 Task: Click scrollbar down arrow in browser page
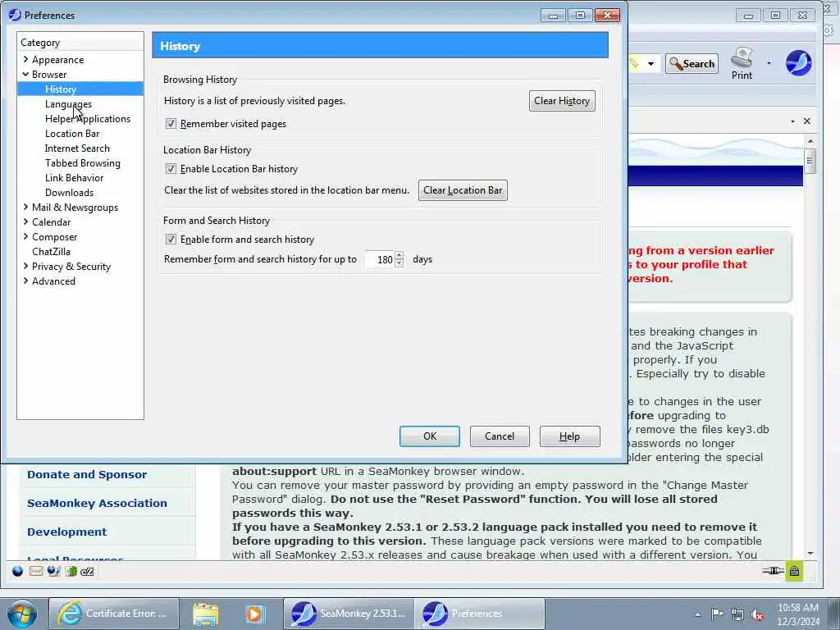click(810, 554)
